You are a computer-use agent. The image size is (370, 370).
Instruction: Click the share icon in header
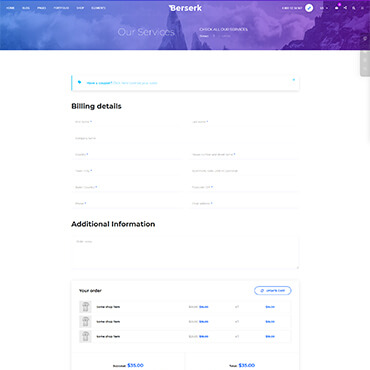[x=345, y=8]
